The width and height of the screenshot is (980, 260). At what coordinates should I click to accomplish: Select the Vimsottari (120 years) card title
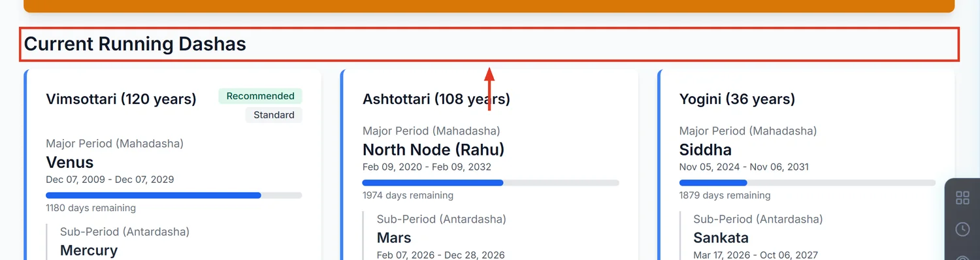click(x=121, y=99)
